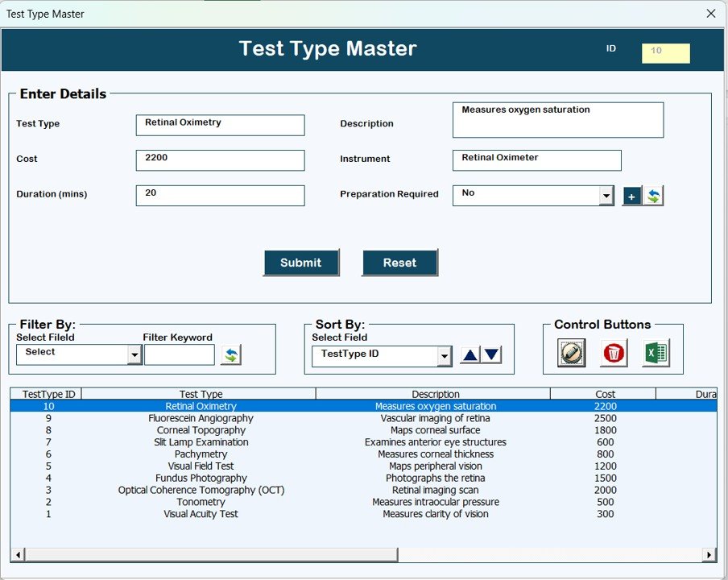
Task: Click the Test Type input field
Action: (220, 126)
